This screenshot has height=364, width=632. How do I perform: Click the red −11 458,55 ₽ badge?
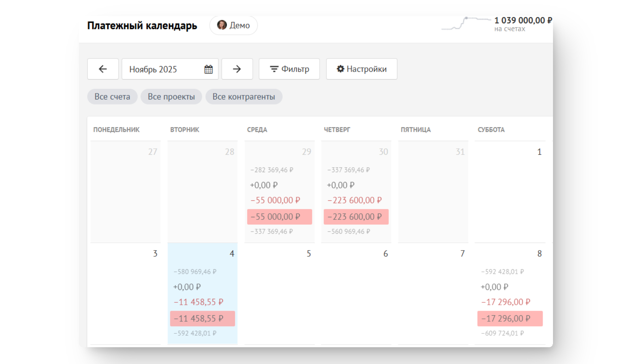pos(202,319)
